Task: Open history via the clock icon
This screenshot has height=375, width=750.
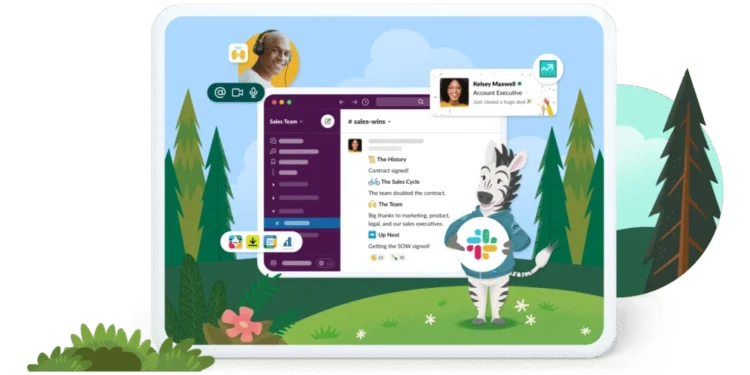Action: coord(365,102)
